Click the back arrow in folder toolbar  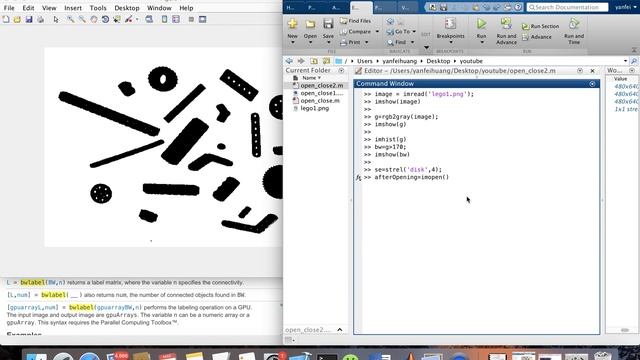pyautogui.click(x=289, y=61)
